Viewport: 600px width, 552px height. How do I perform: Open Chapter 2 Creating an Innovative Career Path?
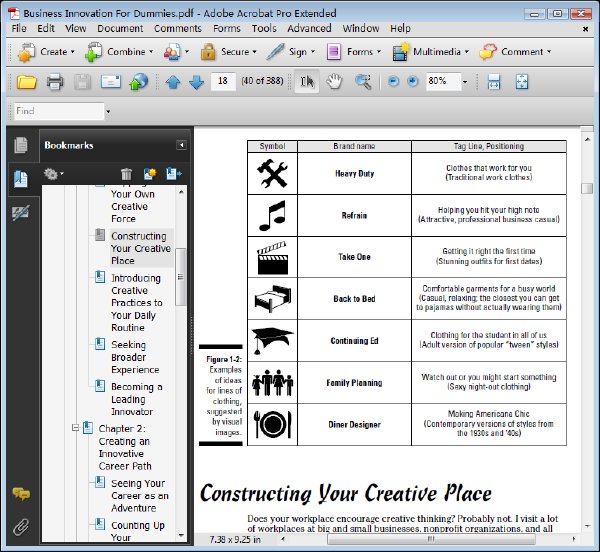click(x=125, y=447)
